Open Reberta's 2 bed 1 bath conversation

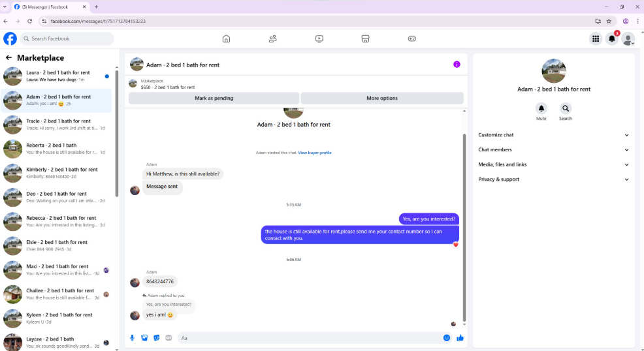pyautogui.click(x=56, y=149)
